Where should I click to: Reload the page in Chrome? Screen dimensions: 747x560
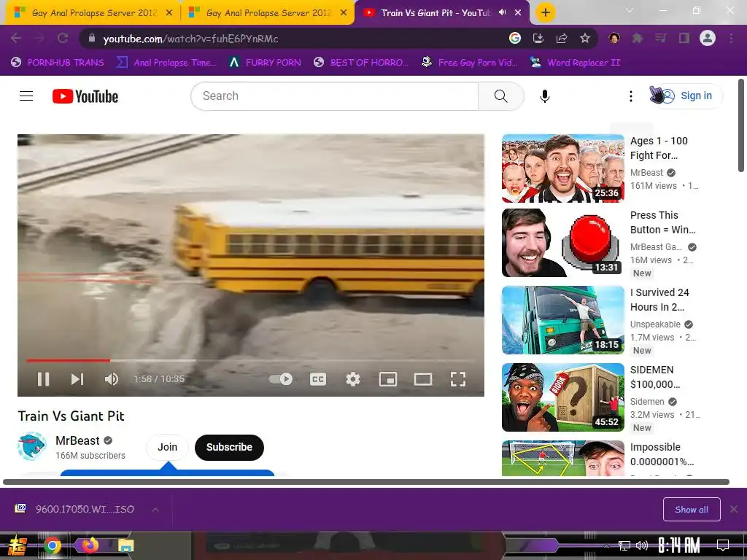tap(63, 38)
